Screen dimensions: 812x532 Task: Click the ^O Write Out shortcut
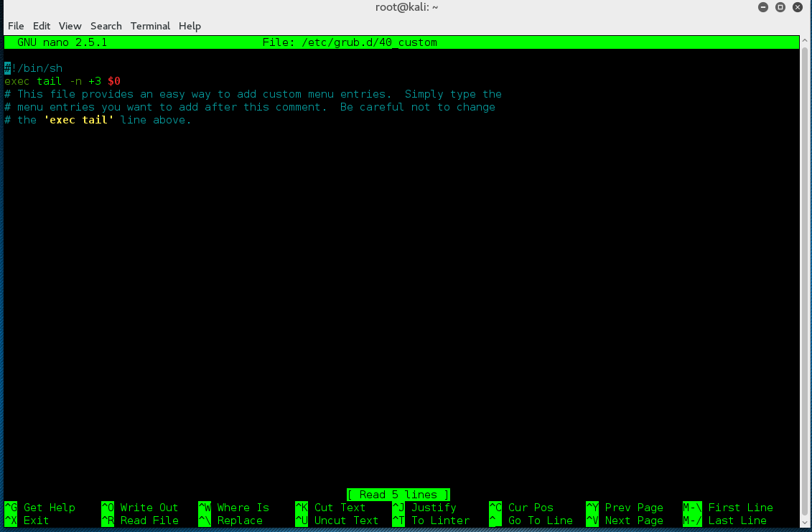(x=140, y=508)
